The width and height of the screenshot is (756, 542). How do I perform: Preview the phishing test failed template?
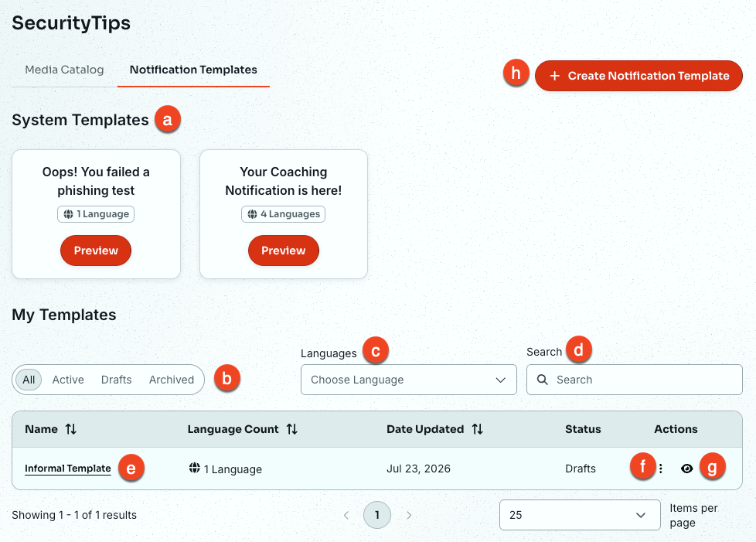pyautogui.click(x=95, y=251)
